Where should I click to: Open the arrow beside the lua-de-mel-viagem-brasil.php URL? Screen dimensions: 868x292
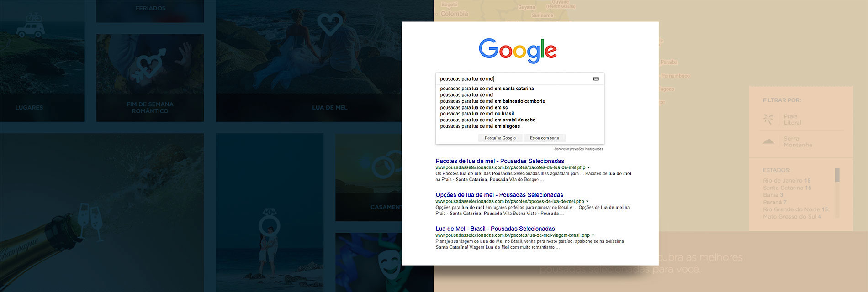(x=593, y=235)
